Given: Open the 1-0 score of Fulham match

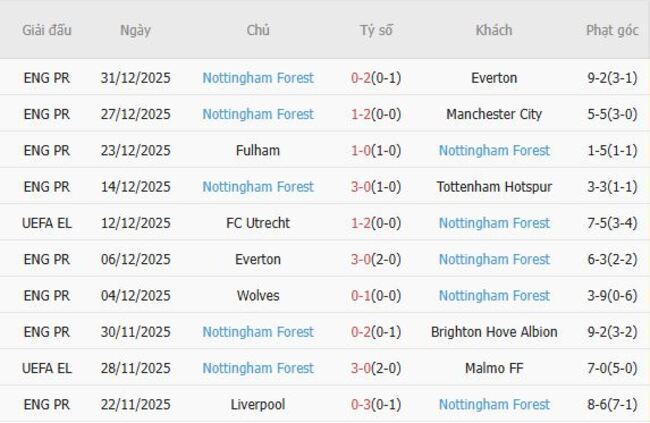Looking at the screenshot, I should [x=362, y=151].
